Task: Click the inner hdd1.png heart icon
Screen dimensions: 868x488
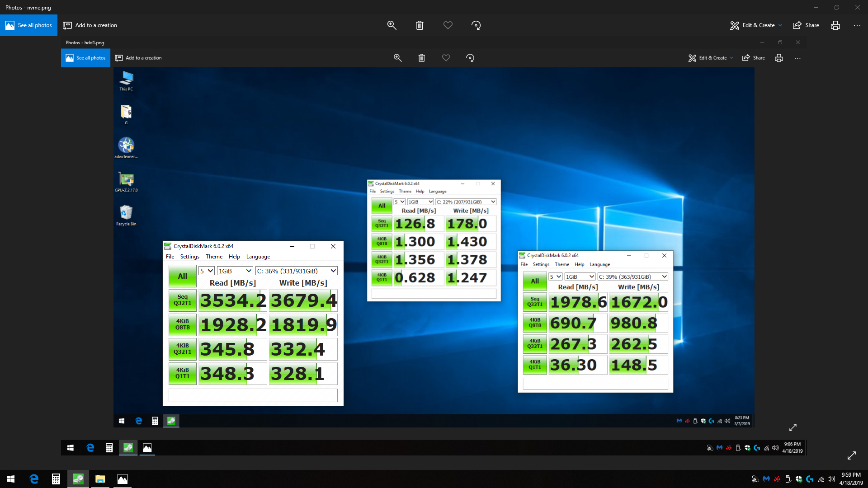Action: (x=446, y=58)
